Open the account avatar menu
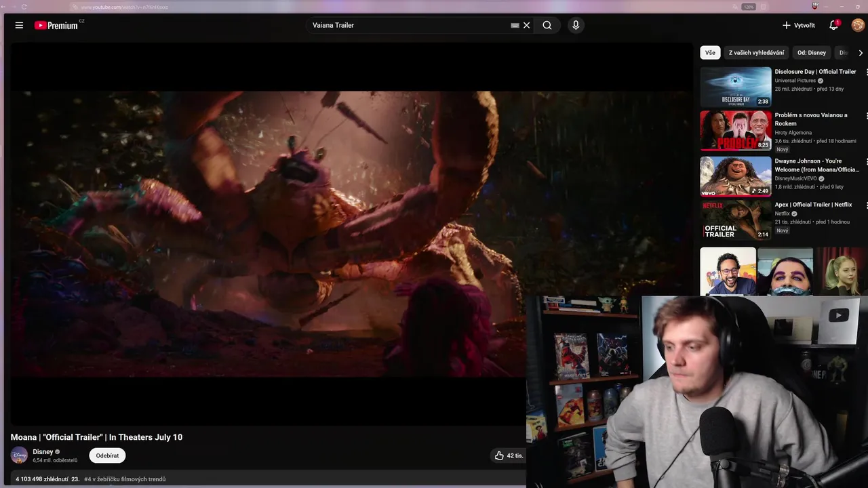 tap(858, 25)
